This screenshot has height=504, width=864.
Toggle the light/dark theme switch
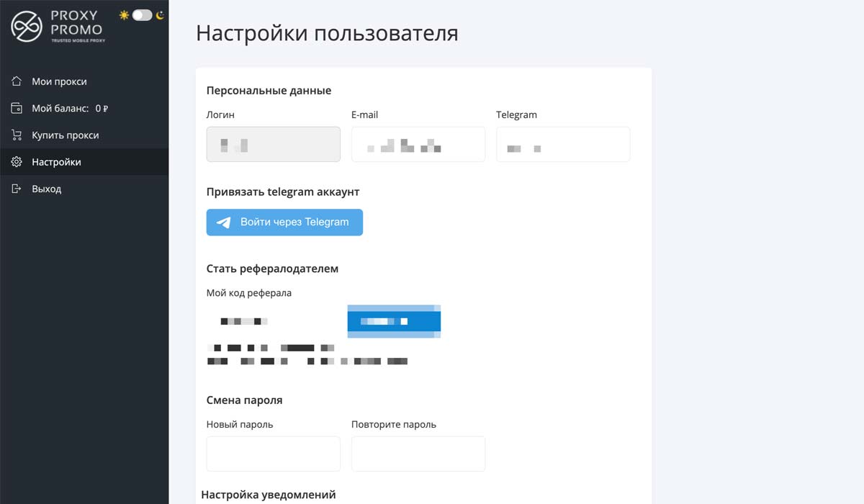tap(142, 15)
